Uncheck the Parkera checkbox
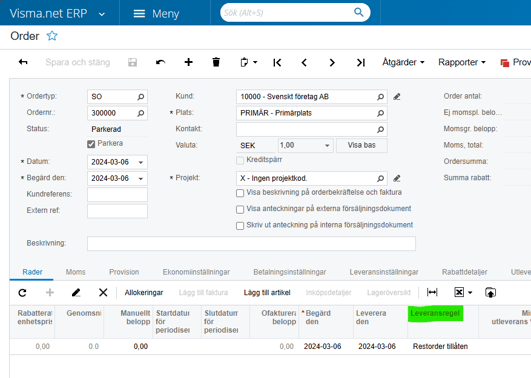 pos(91,144)
